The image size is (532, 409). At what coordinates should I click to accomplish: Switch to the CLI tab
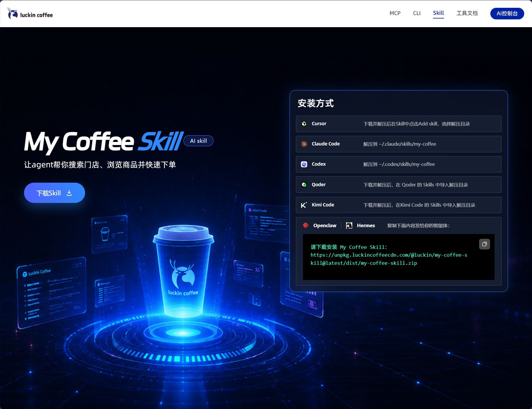[417, 13]
